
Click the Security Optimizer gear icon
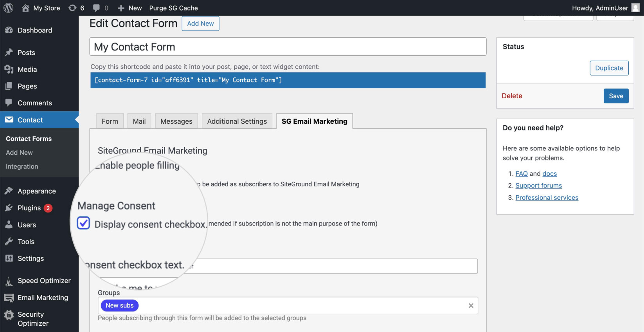point(9,314)
